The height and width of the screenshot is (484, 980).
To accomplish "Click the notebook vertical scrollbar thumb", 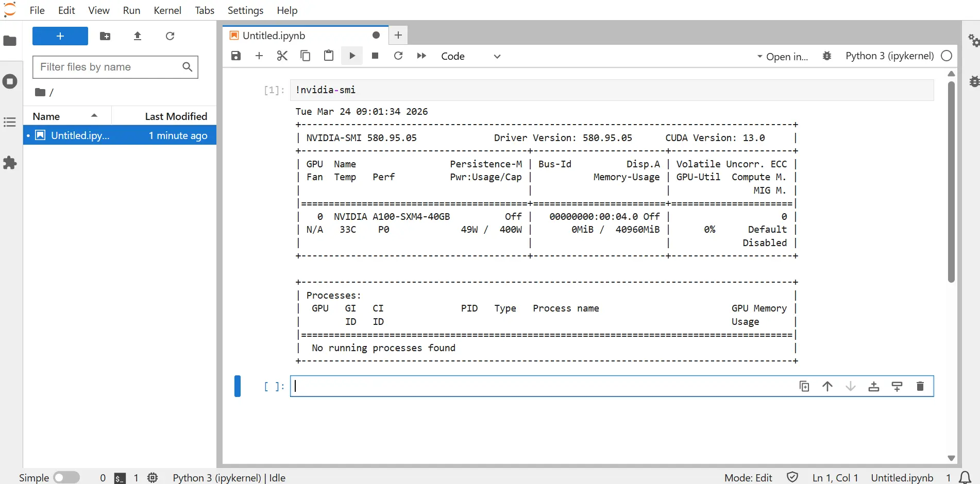I will (x=951, y=181).
